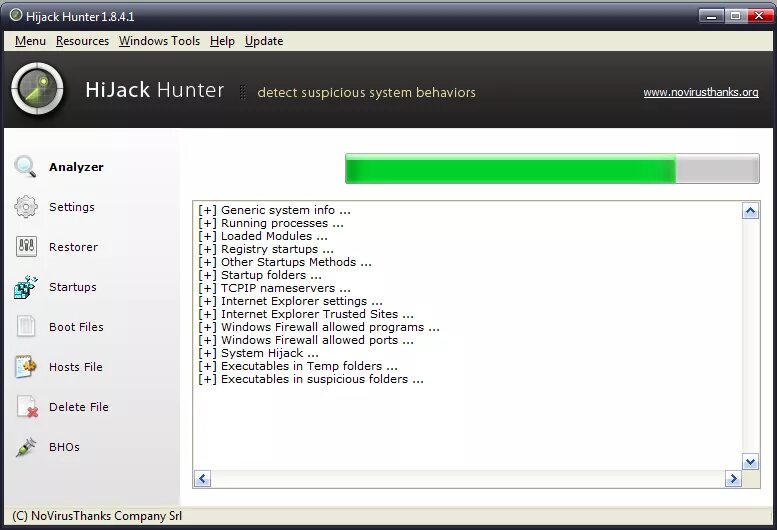Select the 'Registry startups' log line
This screenshot has width=777, height=530.
coord(266,249)
